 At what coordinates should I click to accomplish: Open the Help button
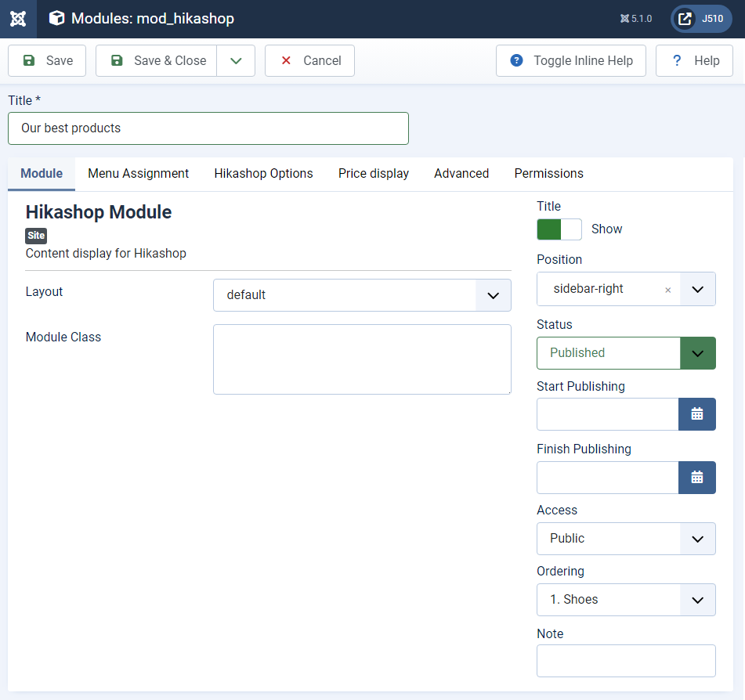tap(694, 61)
